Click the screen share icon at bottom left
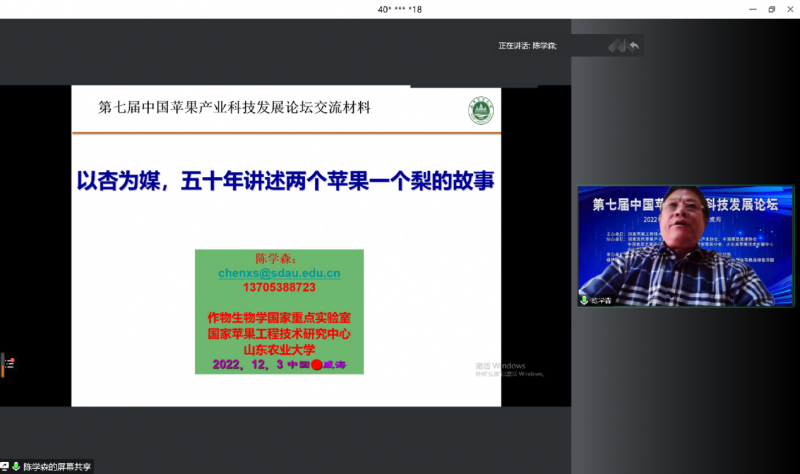The height and width of the screenshot is (474, 800). click(5, 467)
